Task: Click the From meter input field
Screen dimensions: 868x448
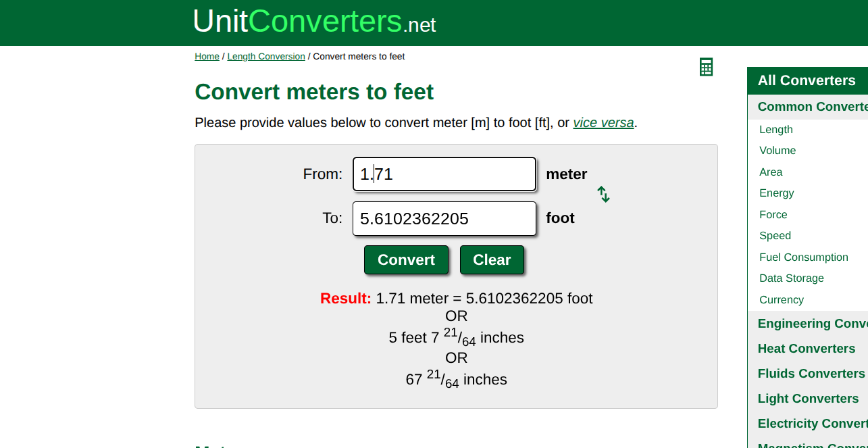Action: [444, 174]
